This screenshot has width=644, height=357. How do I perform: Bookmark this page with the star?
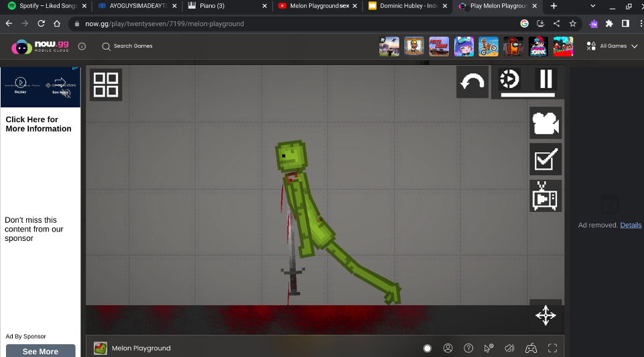[572, 23]
